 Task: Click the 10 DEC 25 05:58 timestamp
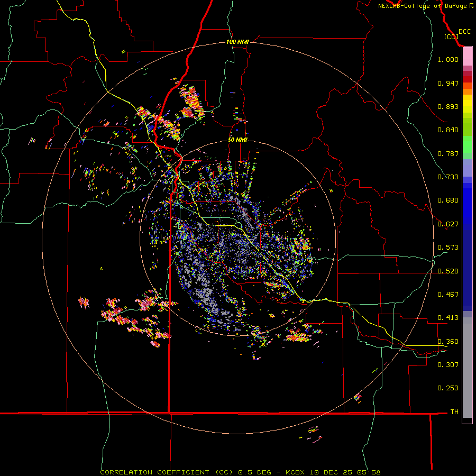[x=345, y=472]
